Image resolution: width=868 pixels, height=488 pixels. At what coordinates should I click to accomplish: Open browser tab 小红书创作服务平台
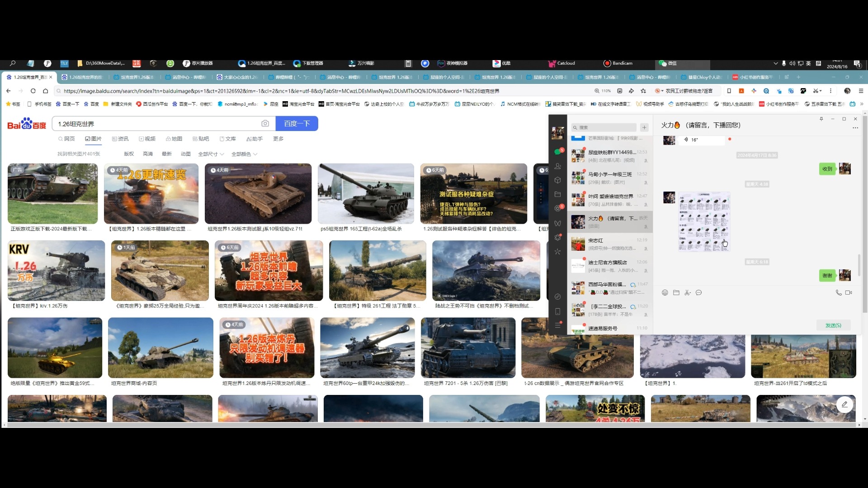coord(754,77)
